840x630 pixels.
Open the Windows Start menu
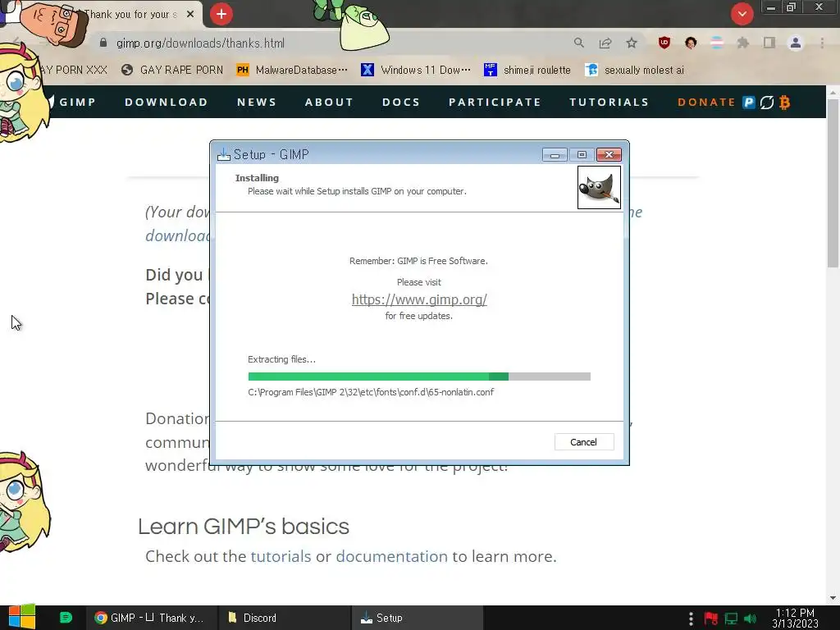click(22, 617)
